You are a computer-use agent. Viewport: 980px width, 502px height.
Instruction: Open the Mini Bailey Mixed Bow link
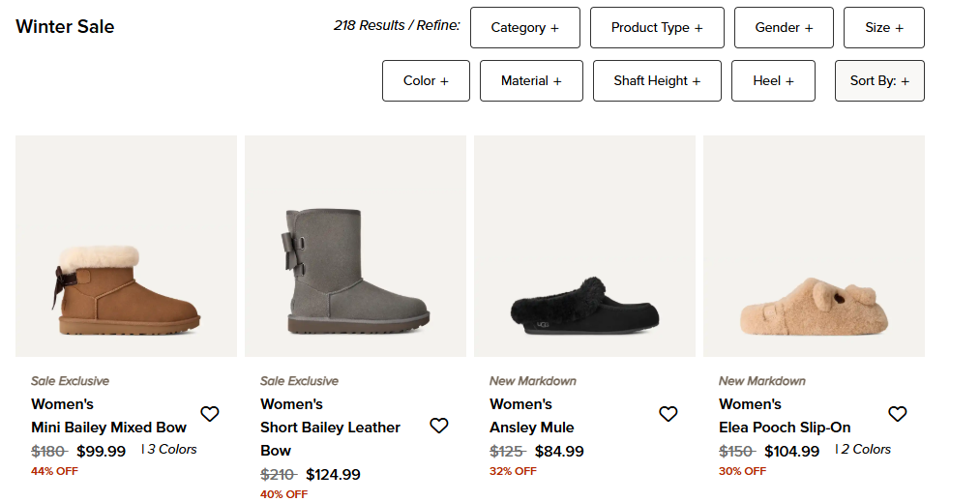tap(108, 428)
